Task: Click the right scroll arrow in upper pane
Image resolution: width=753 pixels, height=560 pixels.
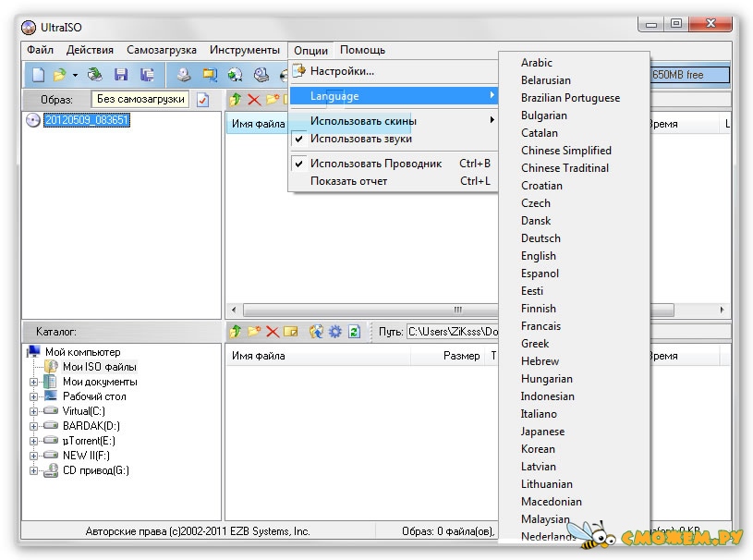Action: pos(723,310)
